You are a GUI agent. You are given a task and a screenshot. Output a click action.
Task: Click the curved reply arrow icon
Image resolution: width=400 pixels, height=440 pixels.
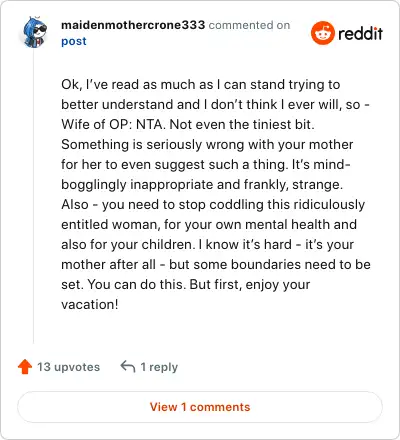[x=128, y=366]
